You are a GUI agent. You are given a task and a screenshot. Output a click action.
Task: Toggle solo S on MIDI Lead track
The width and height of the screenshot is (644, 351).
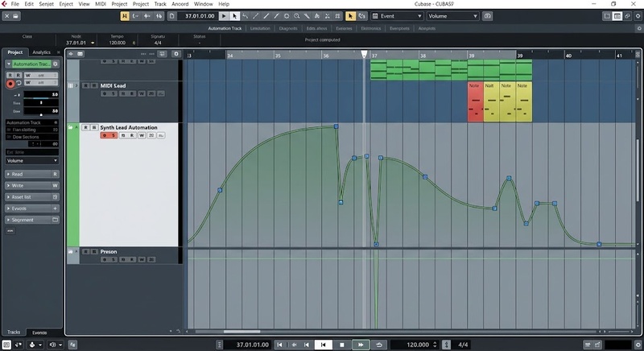tap(114, 93)
